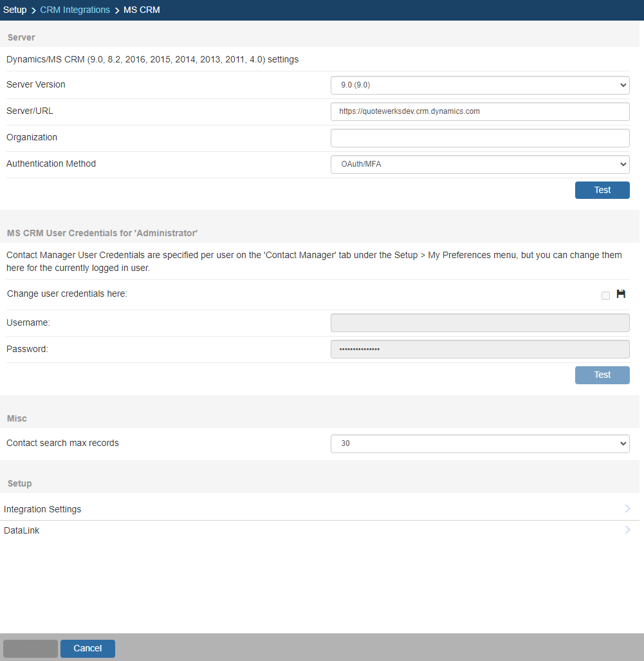Focus the Organization input field
This screenshot has height=661, width=644.
pyautogui.click(x=480, y=138)
